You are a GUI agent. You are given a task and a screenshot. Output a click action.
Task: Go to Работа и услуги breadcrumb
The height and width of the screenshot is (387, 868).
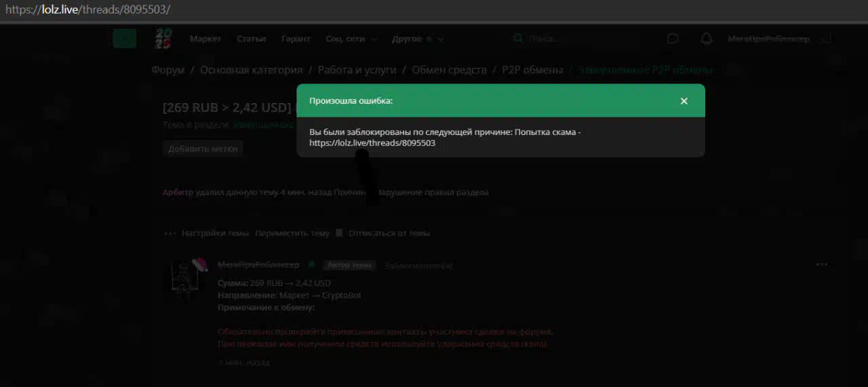point(357,70)
